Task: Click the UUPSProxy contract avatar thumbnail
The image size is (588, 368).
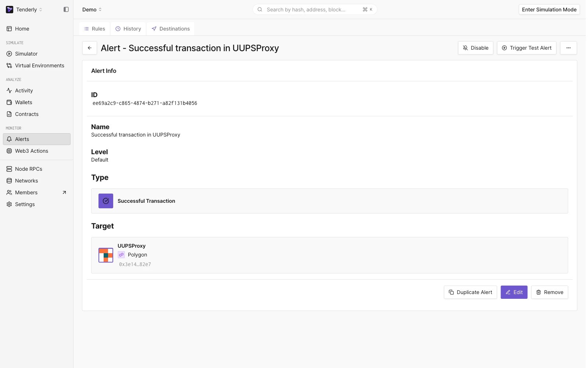Action: click(106, 255)
